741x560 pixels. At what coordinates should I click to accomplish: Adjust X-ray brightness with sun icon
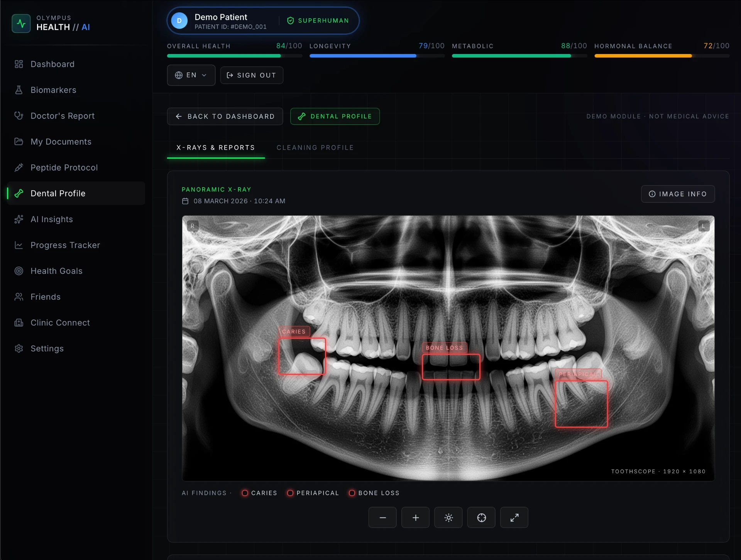pos(448,518)
